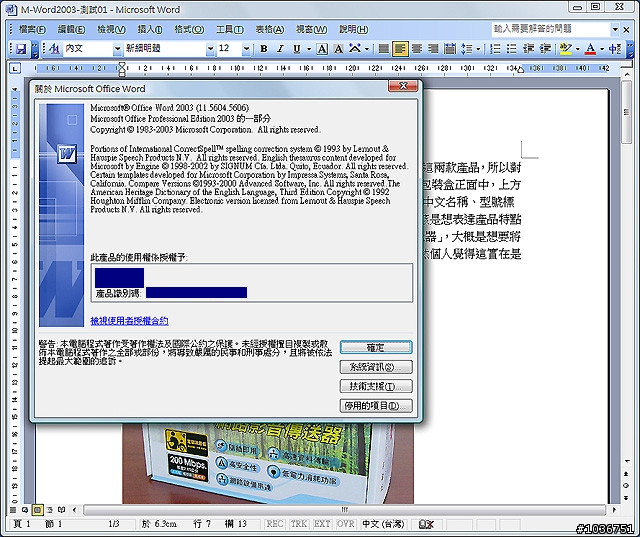Screen dimensions: 640x537
Task: Select Align Left (highlighted) button
Action: pyautogui.click(x=400, y=49)
